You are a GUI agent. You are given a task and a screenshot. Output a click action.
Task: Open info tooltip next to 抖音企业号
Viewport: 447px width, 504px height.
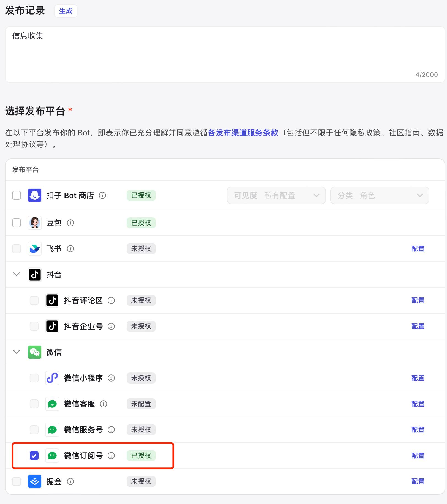click(x=111, y=326)
